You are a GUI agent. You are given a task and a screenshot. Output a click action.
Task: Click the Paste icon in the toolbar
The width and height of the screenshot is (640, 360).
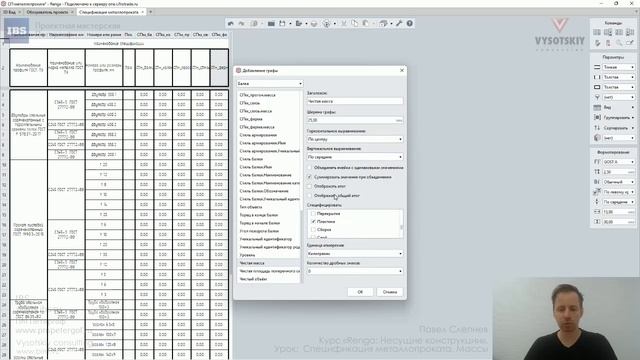(366, 24)
